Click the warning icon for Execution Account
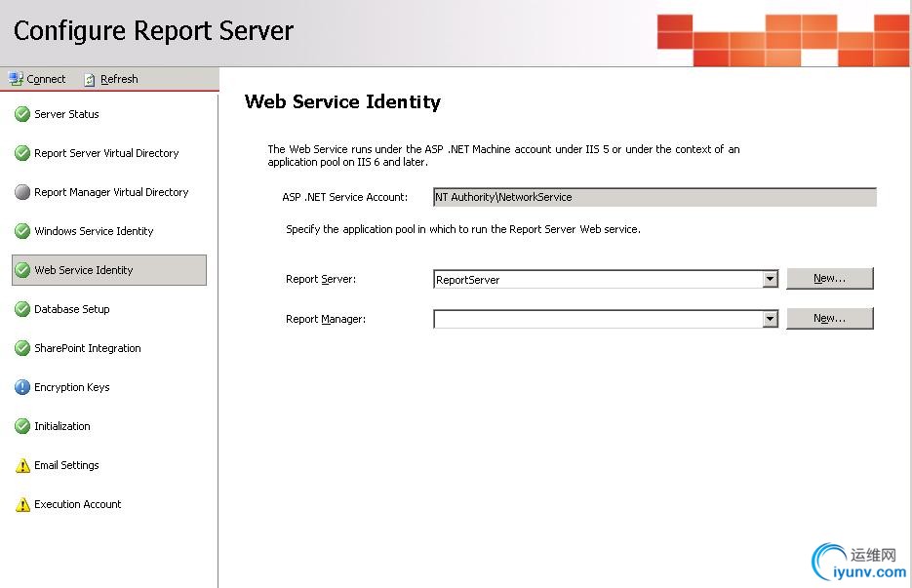912x588 pixels. pos(22,504)
